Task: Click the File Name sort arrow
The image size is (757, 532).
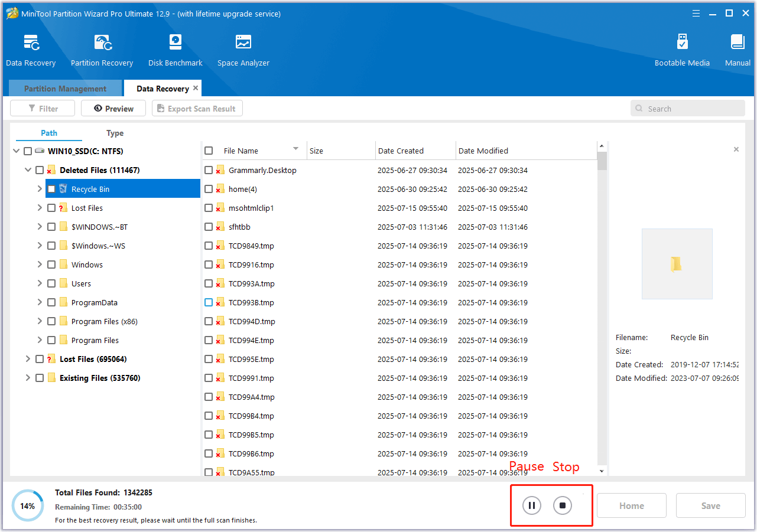Action: [x=295, y=149]
